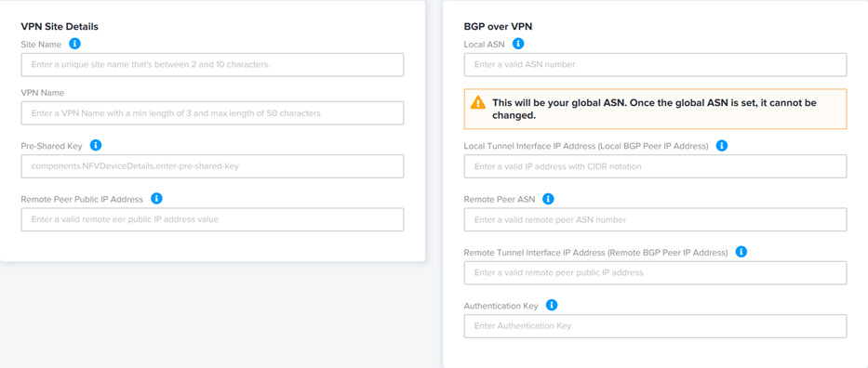Screen dimensions: 868x368
Task: Show the Local ASN info icon help
Action: tap(518, 44)
